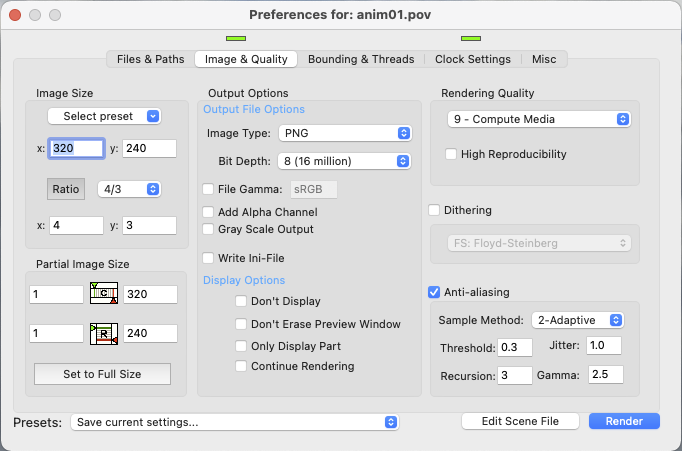Open the Image Type PNG dropdown
682x451 pixels.
(x=347, y=133)
